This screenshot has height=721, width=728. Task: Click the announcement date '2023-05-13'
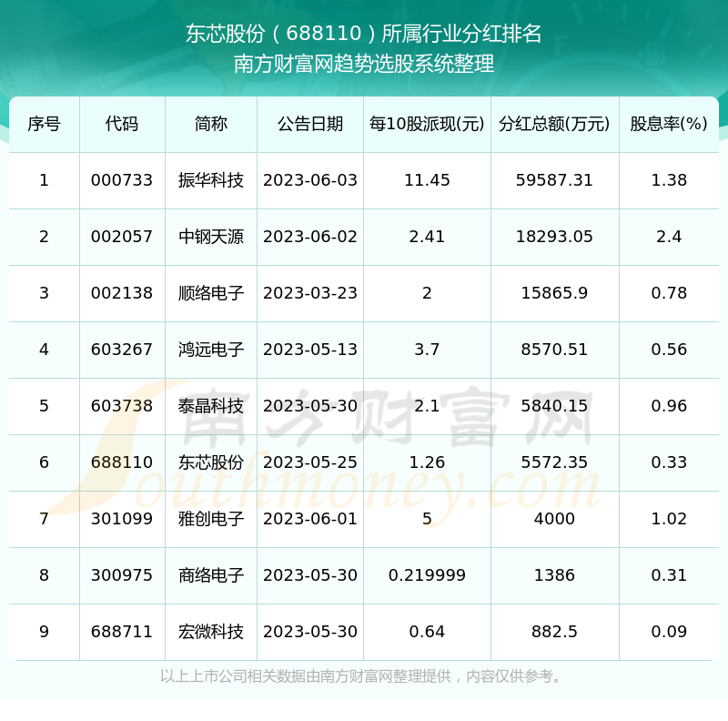pyautogui.click(x=310, y=350)
